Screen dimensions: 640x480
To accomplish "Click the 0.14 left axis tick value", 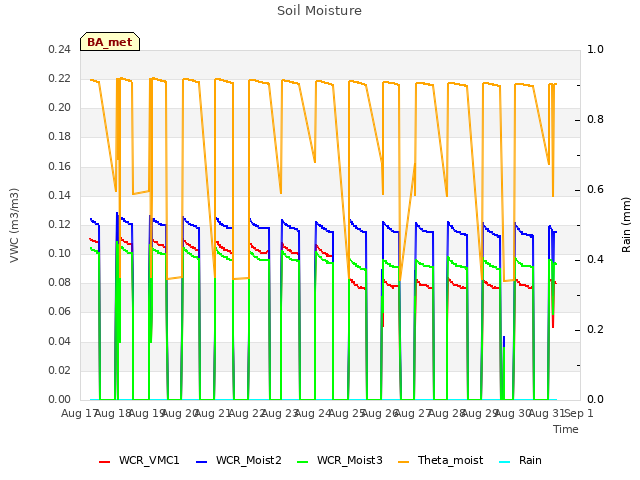I will click(60, 195).
